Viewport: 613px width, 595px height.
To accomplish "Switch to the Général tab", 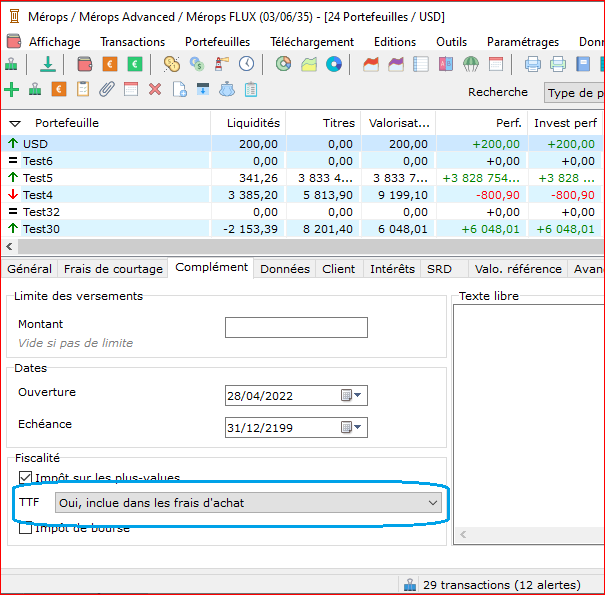I will point(29,269).
